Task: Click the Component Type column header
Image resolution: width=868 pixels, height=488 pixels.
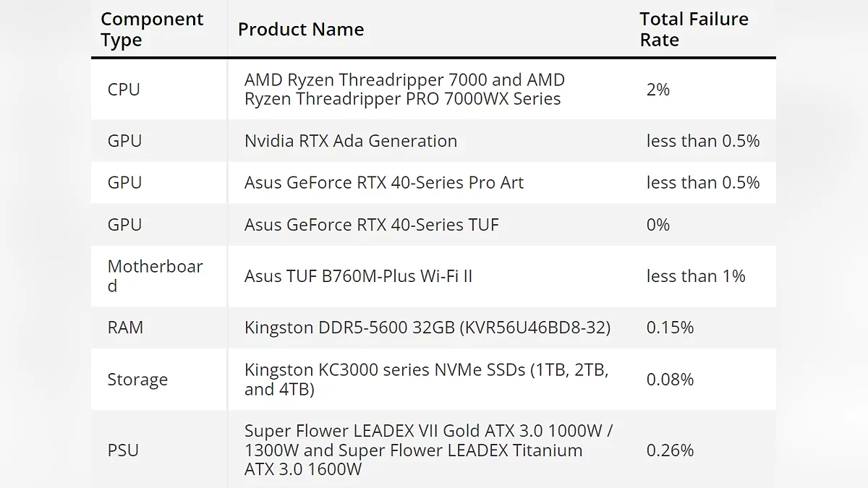Action: [x=152, y=30]
